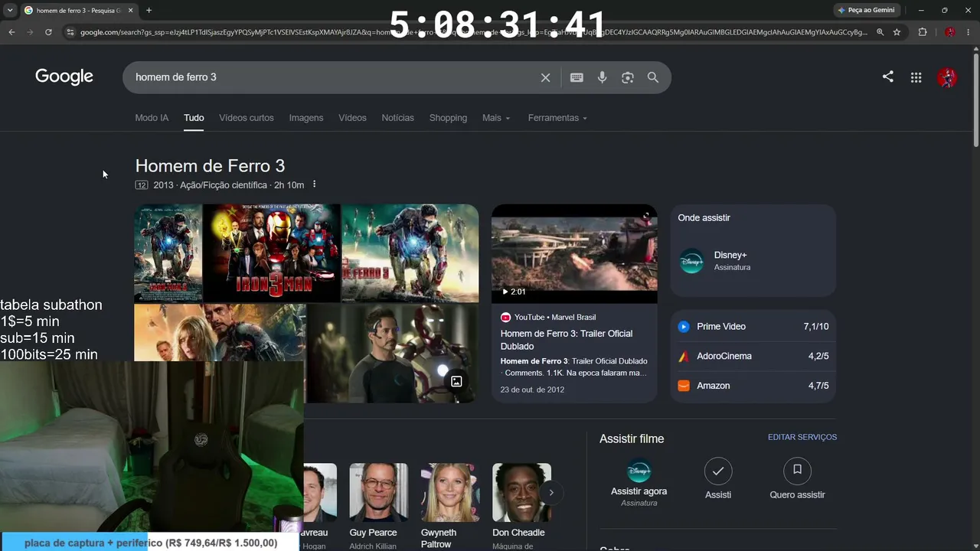Share this search via the share icon
The height and width of the screenshot is (551, 980).
[x=887, y=77]
